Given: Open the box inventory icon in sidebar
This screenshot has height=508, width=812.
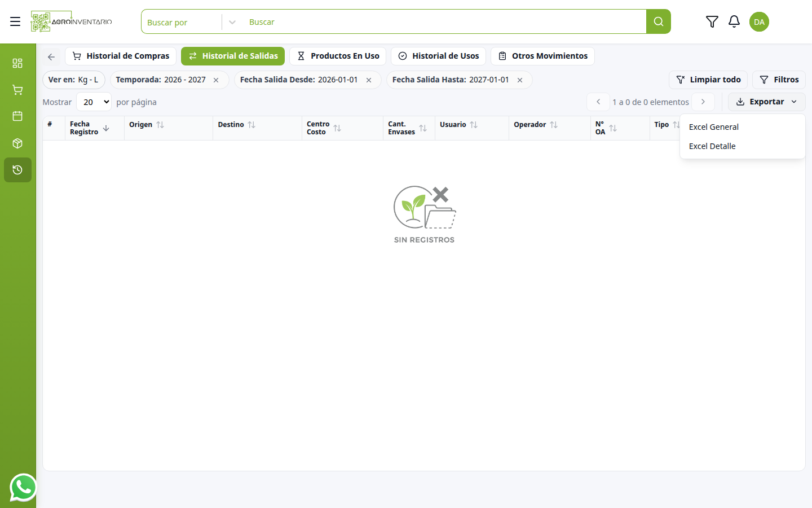Looking at the screenshot, I should (17, 143).
